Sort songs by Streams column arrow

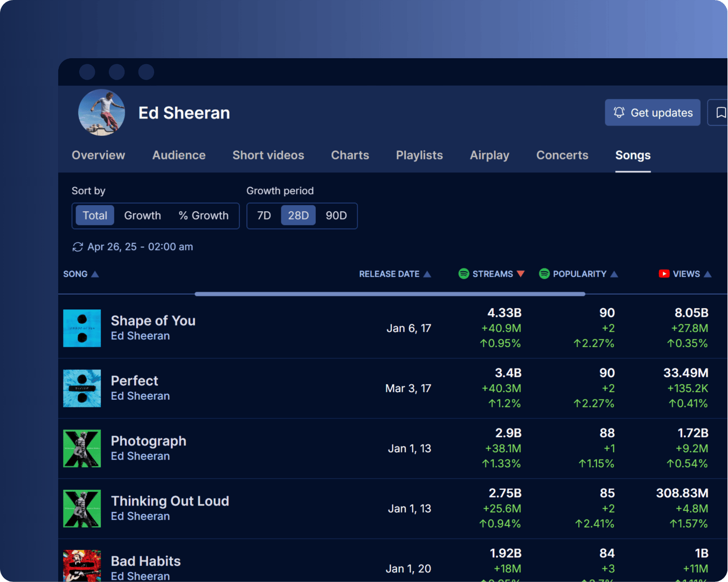click(521, 274)
